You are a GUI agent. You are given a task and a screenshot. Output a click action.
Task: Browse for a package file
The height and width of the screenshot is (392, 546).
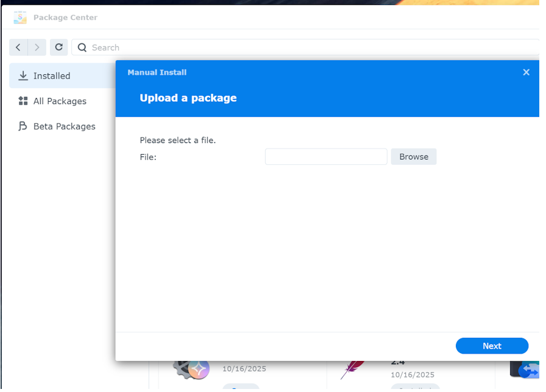pos(414,157)
